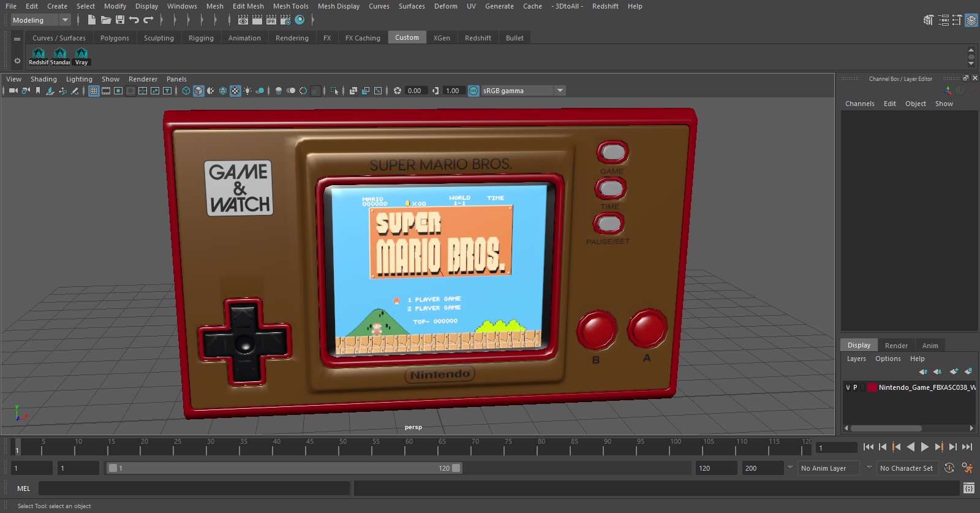Click the Redshift shelf icon
Screen dimensions: 980x513
pos(39,56)
